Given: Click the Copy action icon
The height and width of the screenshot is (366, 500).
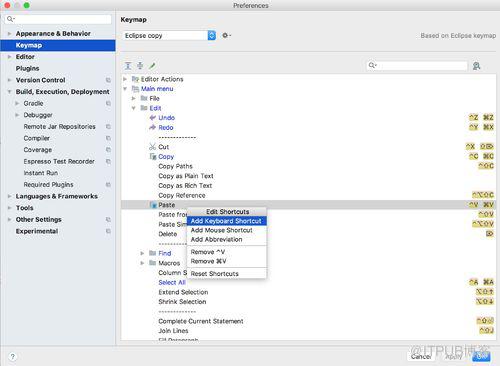Looking at the screenshot, I should click(x=153, y=156).
